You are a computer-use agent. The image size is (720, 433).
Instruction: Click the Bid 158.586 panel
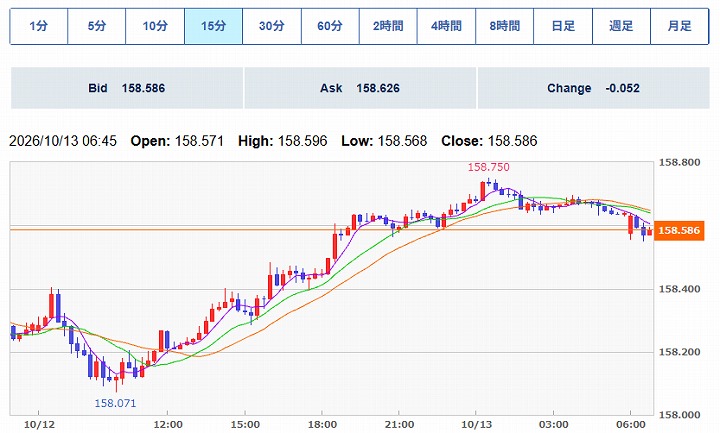tap(127, 88)
